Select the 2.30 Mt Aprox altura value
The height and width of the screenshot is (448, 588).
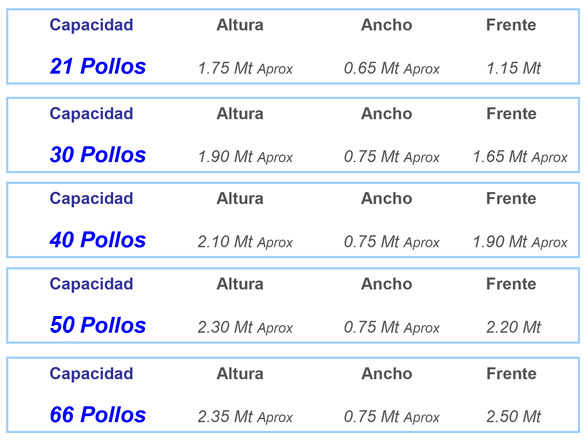pos(245,327)
